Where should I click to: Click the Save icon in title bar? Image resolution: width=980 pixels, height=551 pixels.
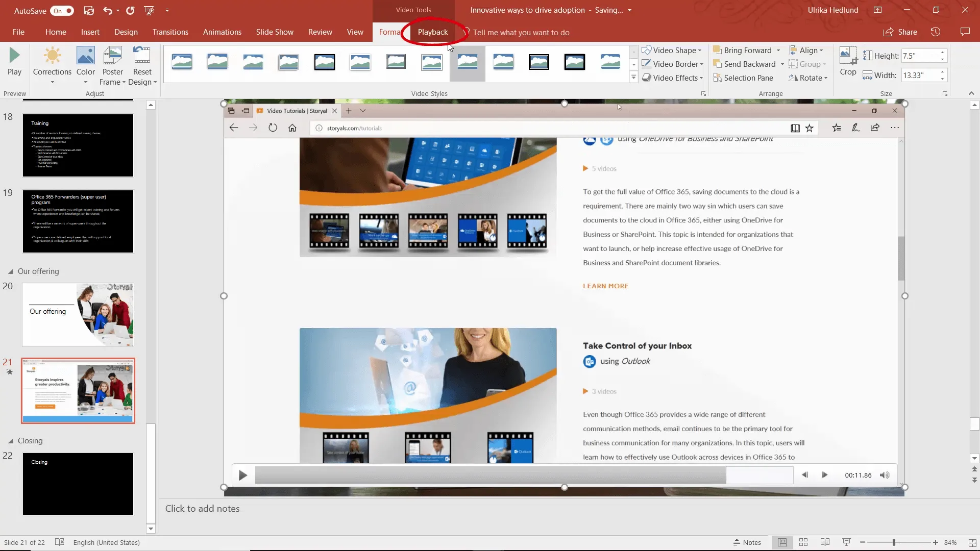pyautogui.click(x=89, y=10)
